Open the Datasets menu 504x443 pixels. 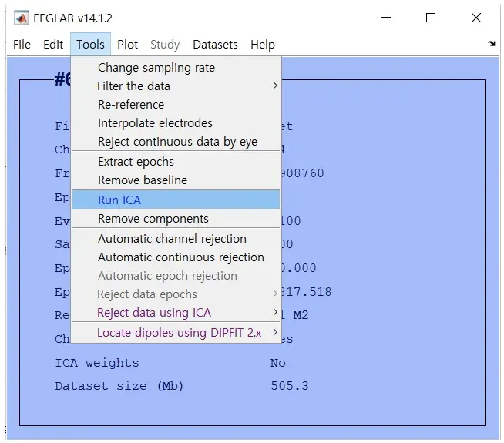click(x=215, y=45)
